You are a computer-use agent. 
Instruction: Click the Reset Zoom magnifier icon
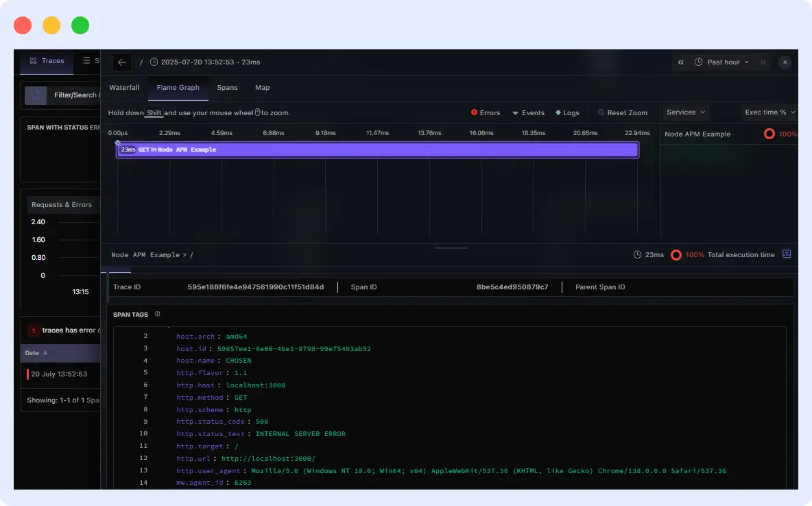point(601,112)
